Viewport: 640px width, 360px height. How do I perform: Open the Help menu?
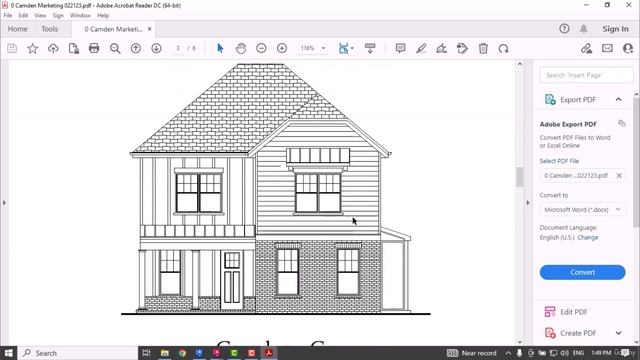click(x=103, y=15)
